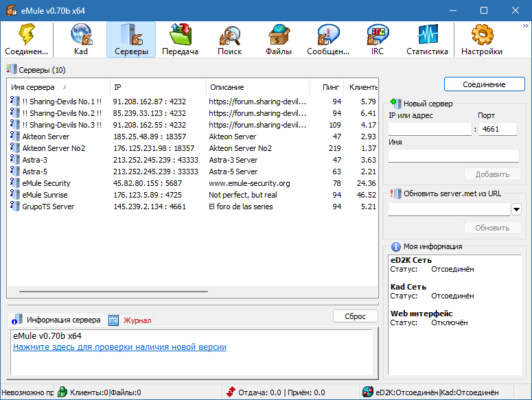This screenshot has height=400, width=532.
Task: Click the 'Not perfect, but real' description
Action: [x=243, y=195]
